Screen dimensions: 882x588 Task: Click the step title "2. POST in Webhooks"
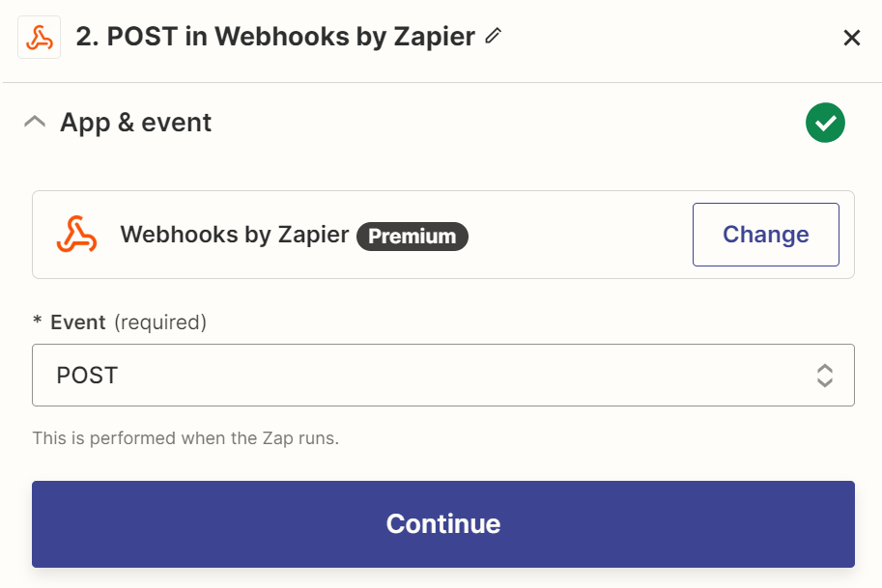[x=275, y=38]
